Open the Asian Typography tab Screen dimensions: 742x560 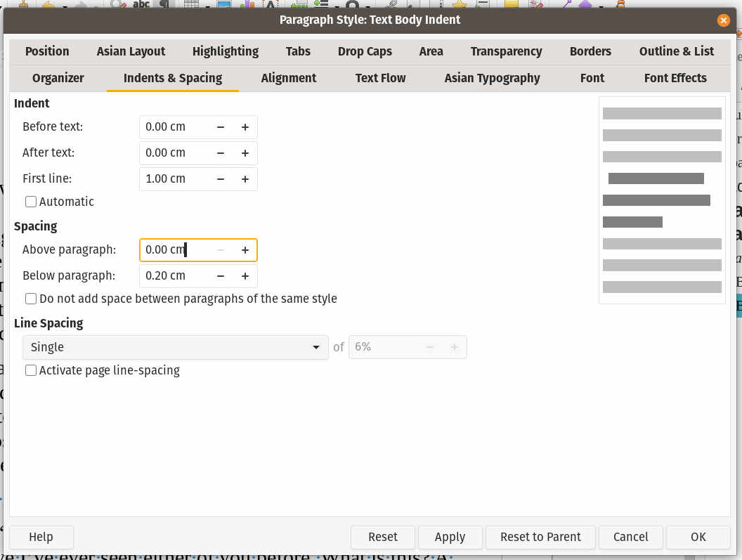tap(492, 78)
